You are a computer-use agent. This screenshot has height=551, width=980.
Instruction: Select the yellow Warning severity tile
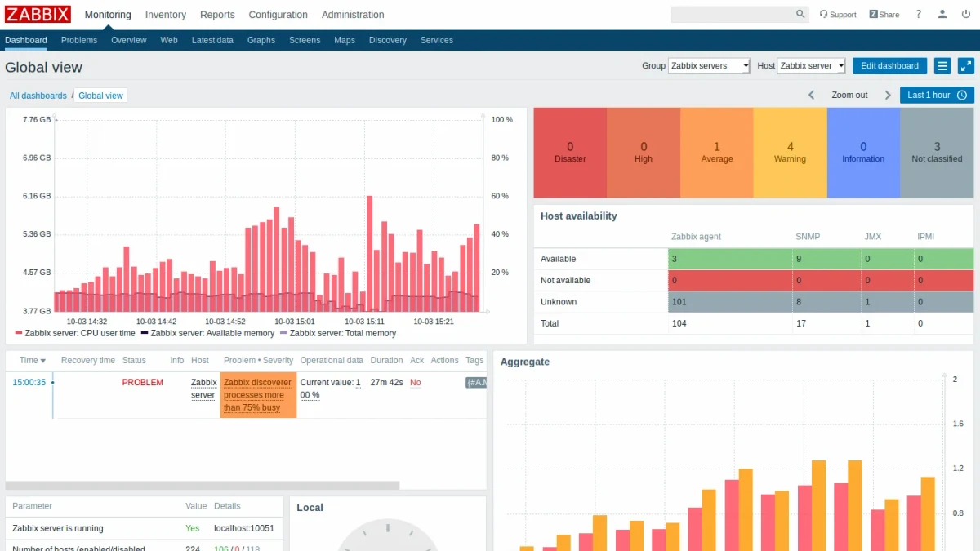tap(791, 153)
